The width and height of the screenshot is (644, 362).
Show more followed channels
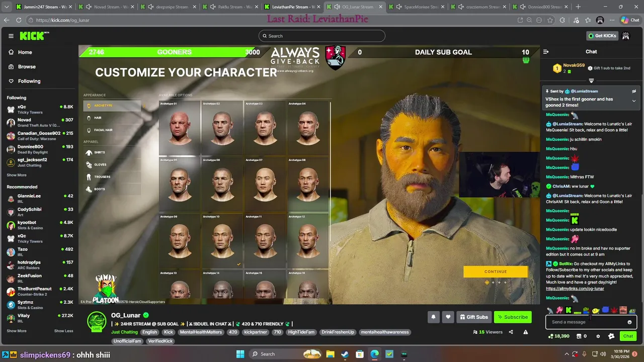pyautogui.click(x=17, y=175)
